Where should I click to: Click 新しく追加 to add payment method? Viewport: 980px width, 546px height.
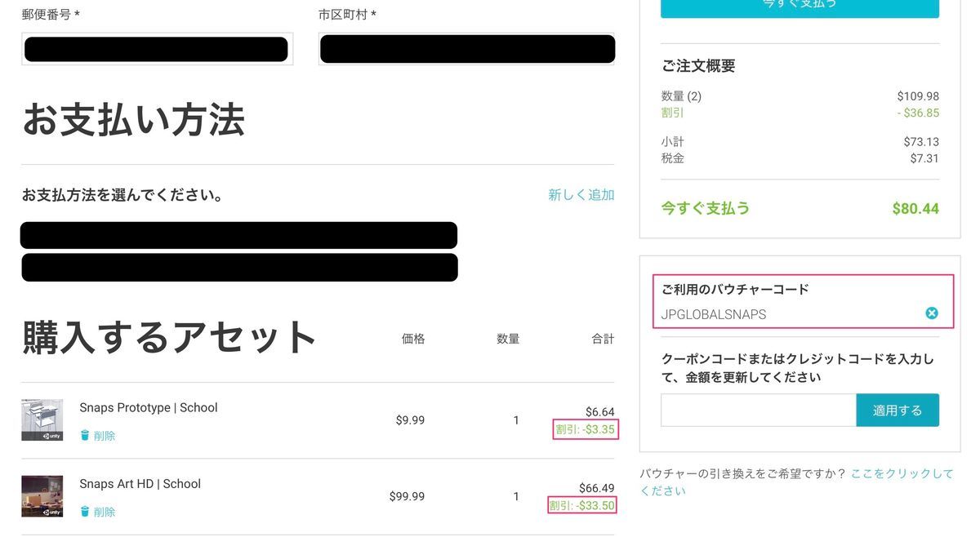click(x=581, y=195)
